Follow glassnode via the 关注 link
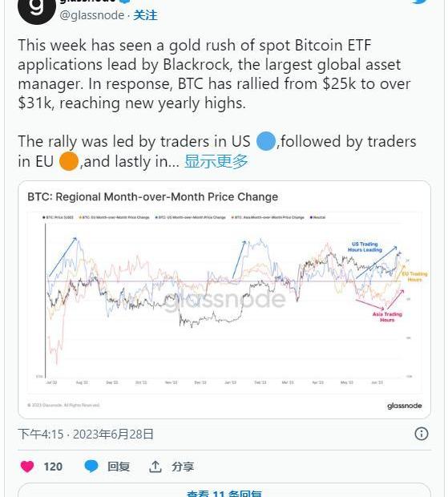Viewport: 448px width, 497px height. pos(145,15)
